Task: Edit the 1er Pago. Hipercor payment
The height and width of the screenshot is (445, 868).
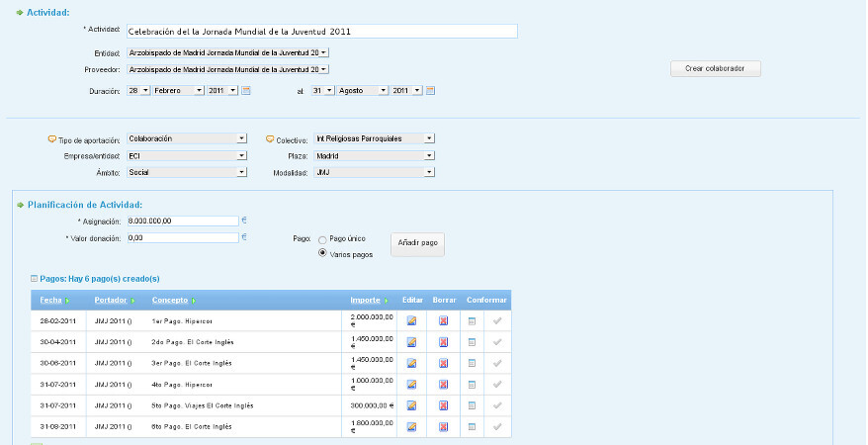Action: point(411,320)
